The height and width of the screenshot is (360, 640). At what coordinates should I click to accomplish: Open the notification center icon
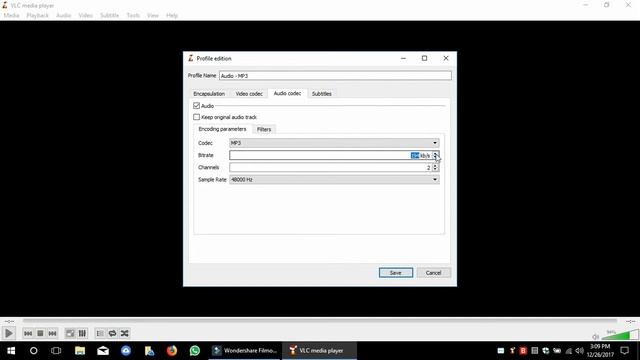click(x=624, y=351)
